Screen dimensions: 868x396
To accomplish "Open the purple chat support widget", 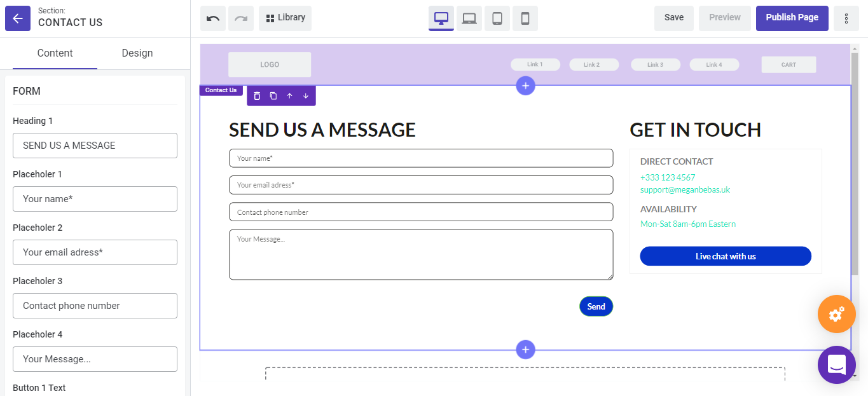I will click(837, 365).
